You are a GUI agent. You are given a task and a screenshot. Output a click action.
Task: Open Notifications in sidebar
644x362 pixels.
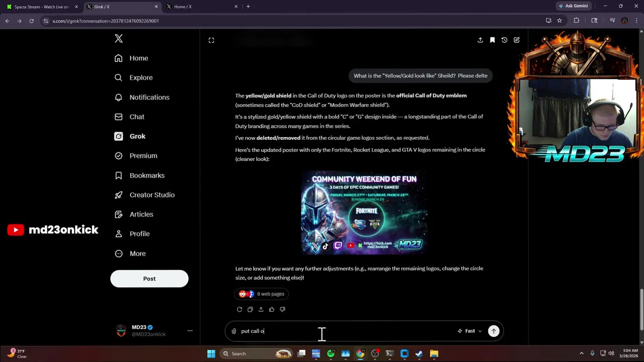[x=142, y=97]
